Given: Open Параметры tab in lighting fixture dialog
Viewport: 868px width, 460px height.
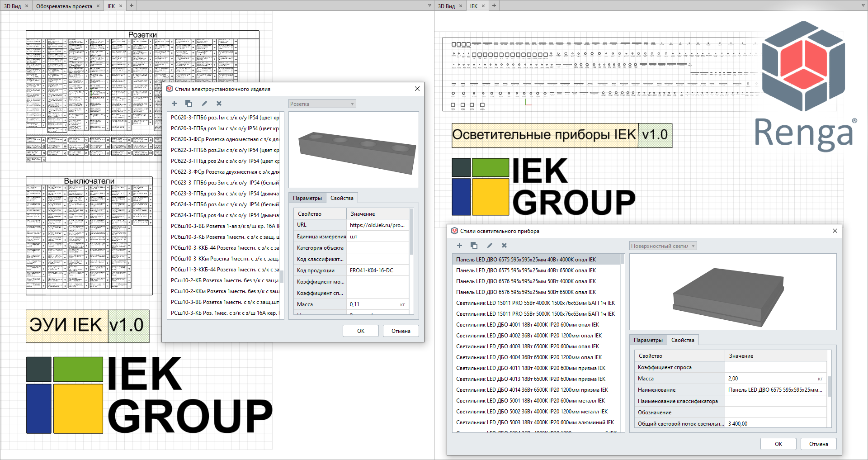Looking at the screenshot, I should pyautogui.click(x=648, y=340).
